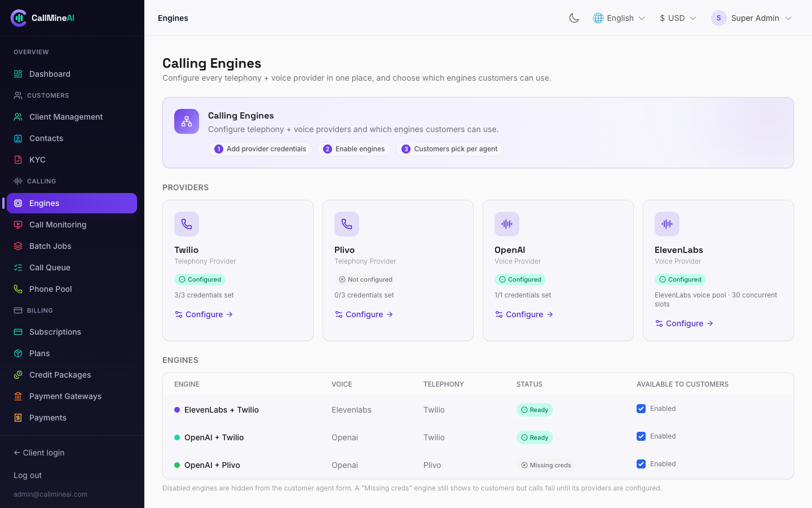Click the Plivo phone provider icon
The height and width of the screenshot is (508, 812).
click(347, 224)
